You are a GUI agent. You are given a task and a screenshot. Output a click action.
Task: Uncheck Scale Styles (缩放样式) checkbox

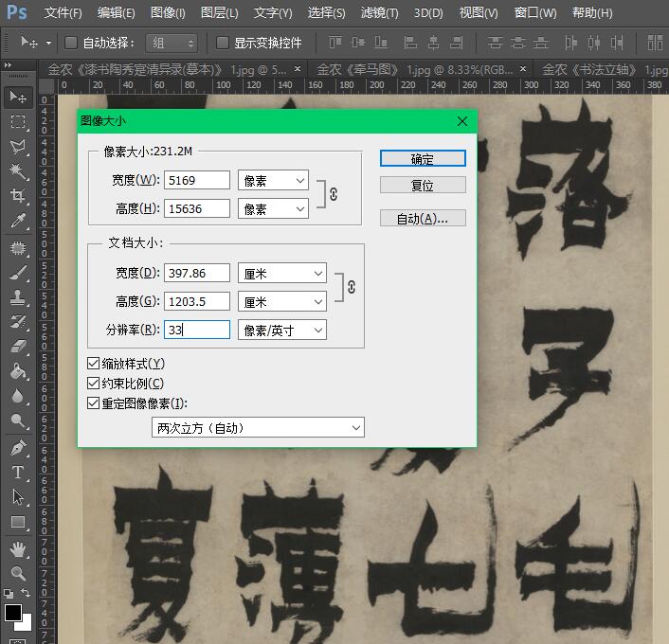(93, 364)
